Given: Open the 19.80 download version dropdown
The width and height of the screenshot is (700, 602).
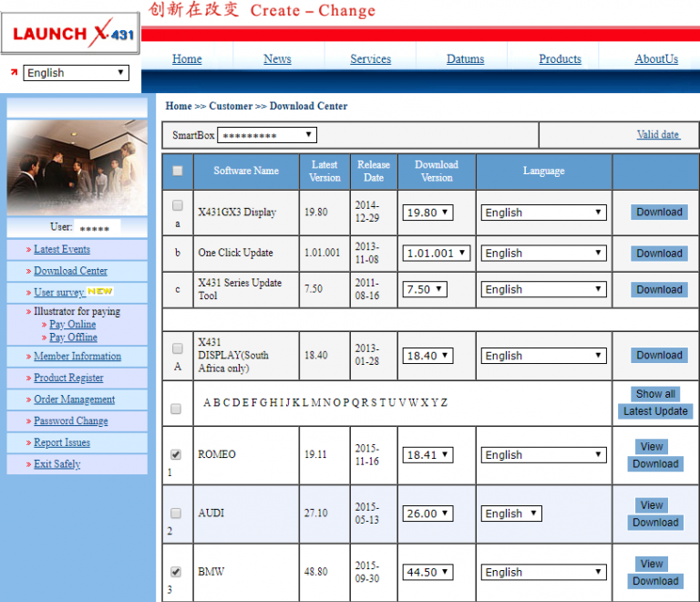Looking at the screenshot, I should [427, 213].
